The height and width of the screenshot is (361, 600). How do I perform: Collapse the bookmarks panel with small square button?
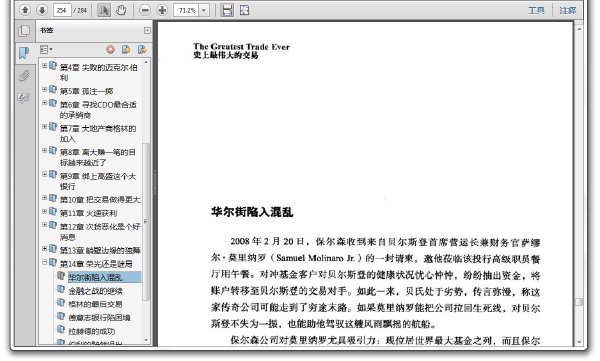click(147, 31)
